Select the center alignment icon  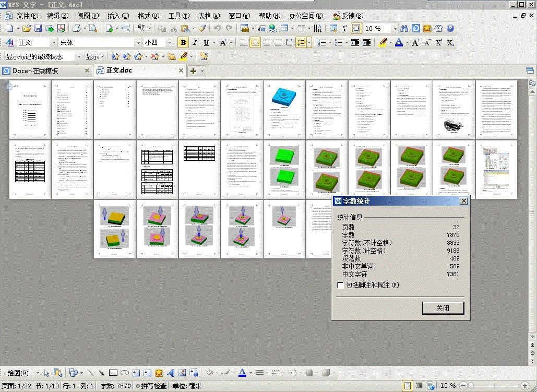(x=255, y=43)
